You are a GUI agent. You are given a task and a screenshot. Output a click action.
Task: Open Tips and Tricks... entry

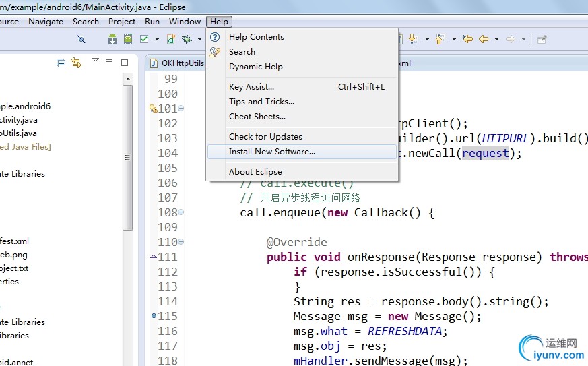click(302, 101)
